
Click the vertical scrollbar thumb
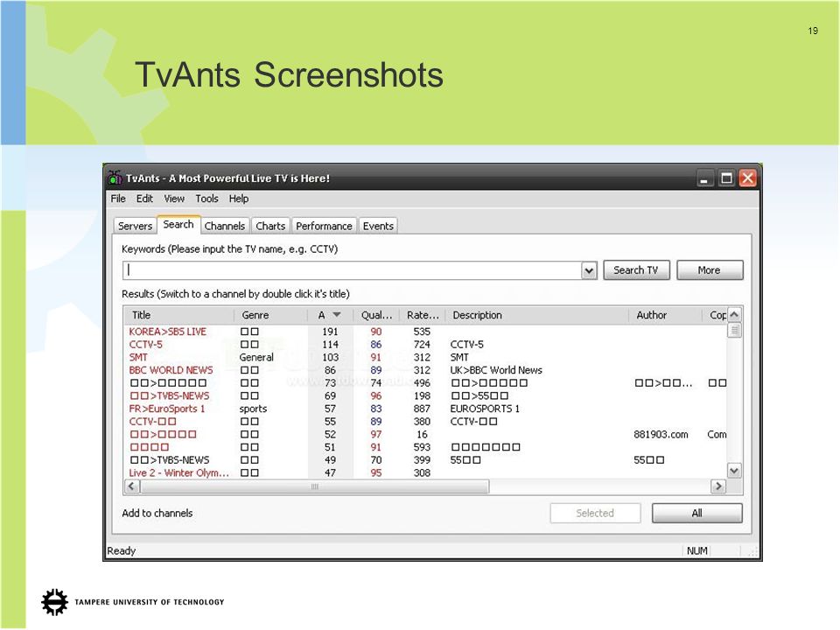[734, 331]
